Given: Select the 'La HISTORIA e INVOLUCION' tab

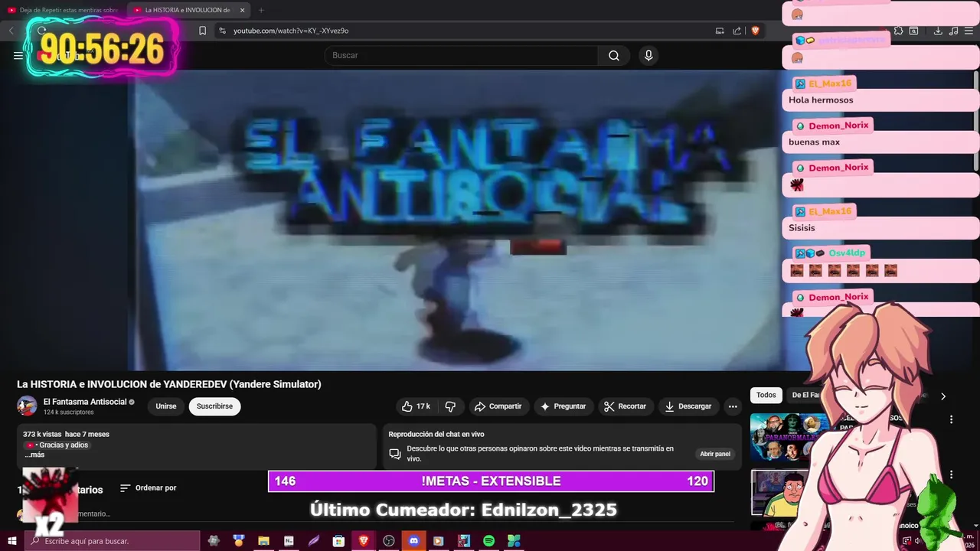Looking at the screenshot, I should click(188, 10).
